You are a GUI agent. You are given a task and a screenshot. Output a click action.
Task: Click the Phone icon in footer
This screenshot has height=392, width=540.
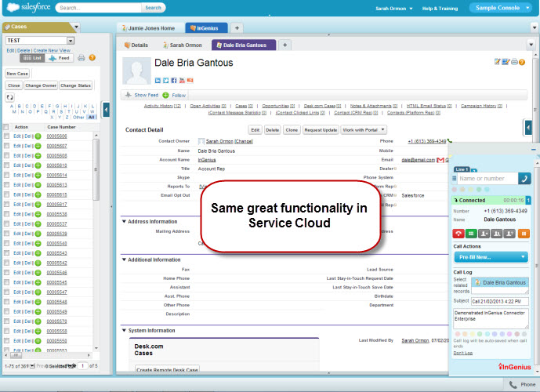513,385
